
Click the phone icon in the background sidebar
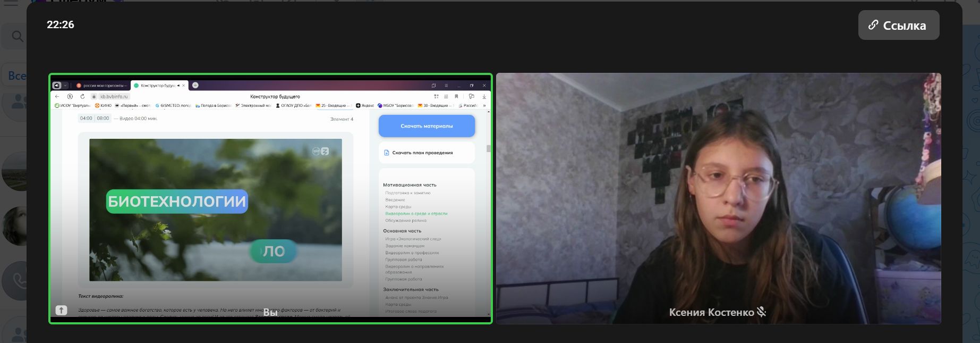pos(19,280)
